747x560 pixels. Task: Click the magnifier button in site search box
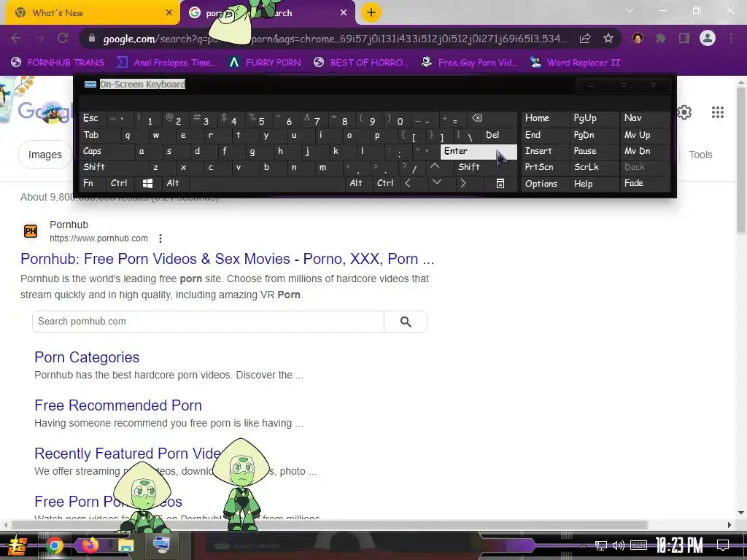point(406,322)
